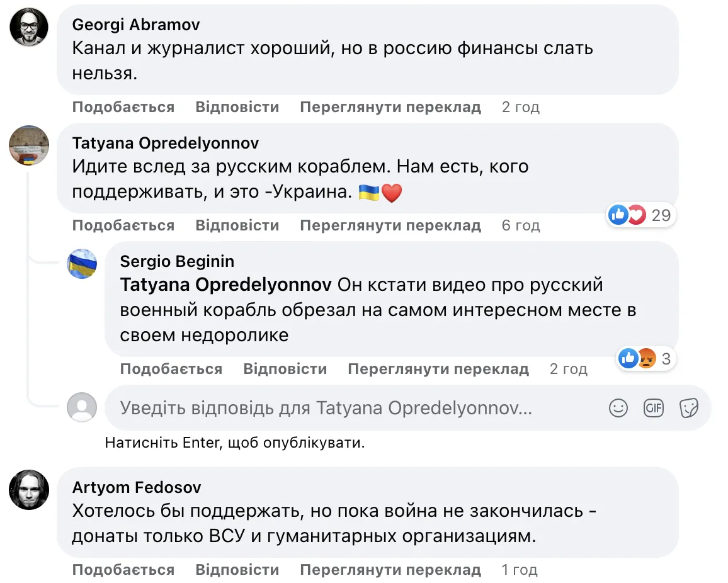Like Artyom Fedosov's comment via Подобається

[x=123, y=569]
